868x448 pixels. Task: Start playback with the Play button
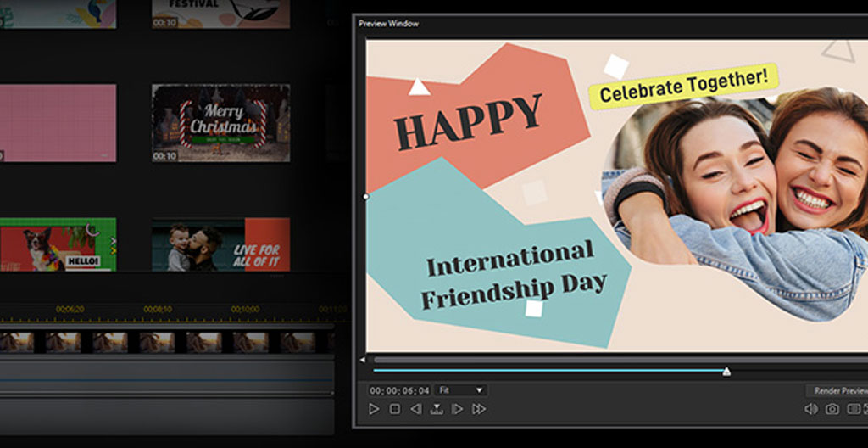374,409
